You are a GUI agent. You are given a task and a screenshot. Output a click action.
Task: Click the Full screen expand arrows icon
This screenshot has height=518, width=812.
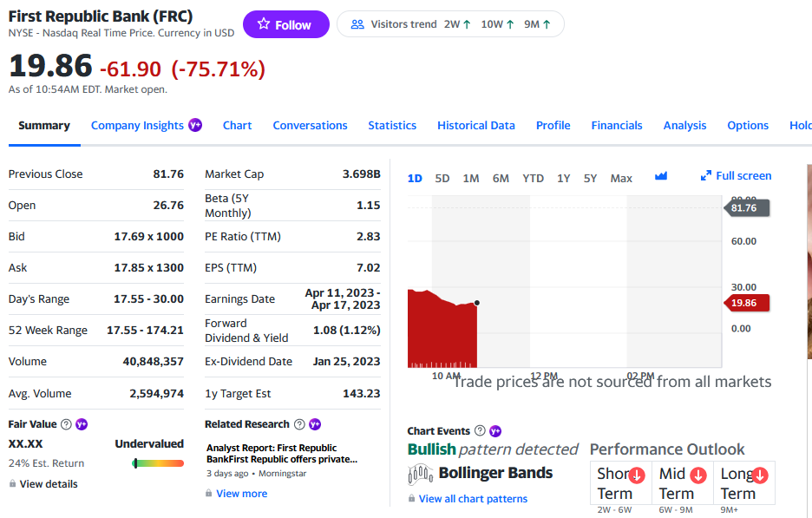(x=706, y=176)
